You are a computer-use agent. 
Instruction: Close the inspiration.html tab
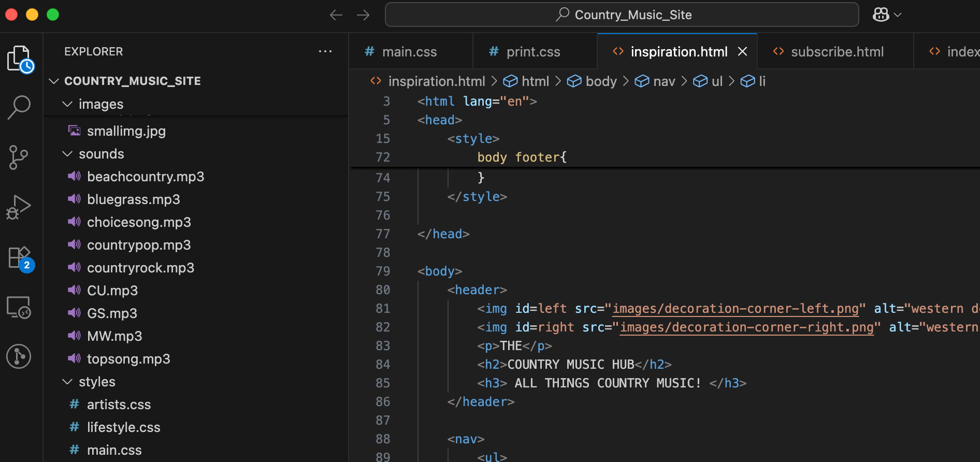(742, 51)
